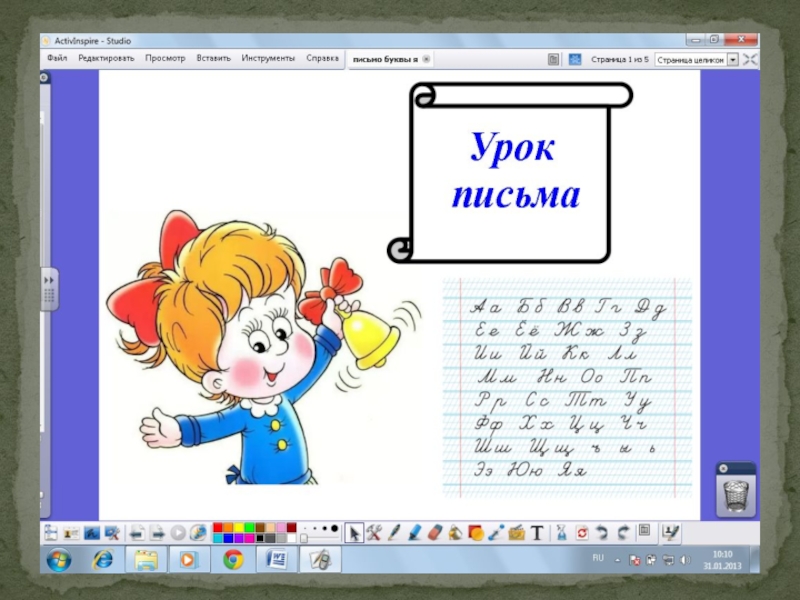
Task: Go to the previous page arrow
Action: click(136, 532)
